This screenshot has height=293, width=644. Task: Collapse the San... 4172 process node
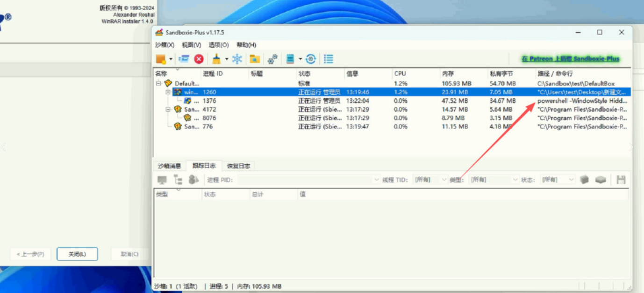[168, 110]
